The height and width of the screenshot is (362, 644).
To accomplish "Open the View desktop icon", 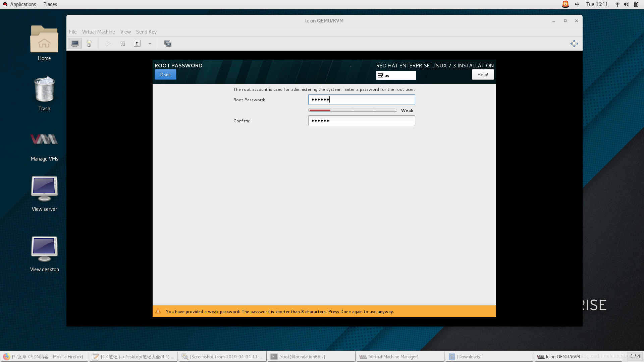I will click(x=44, y=254).
